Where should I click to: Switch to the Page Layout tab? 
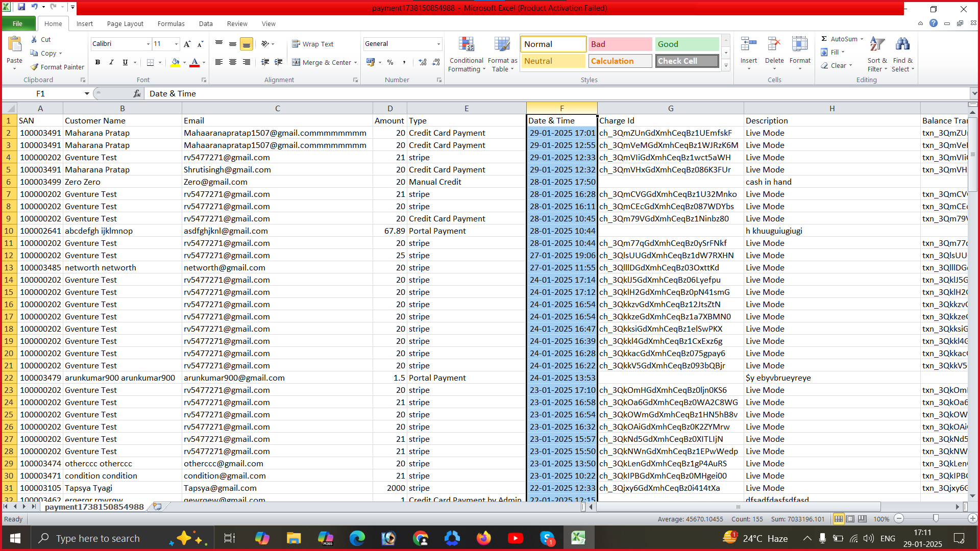[x=125, y=23]
